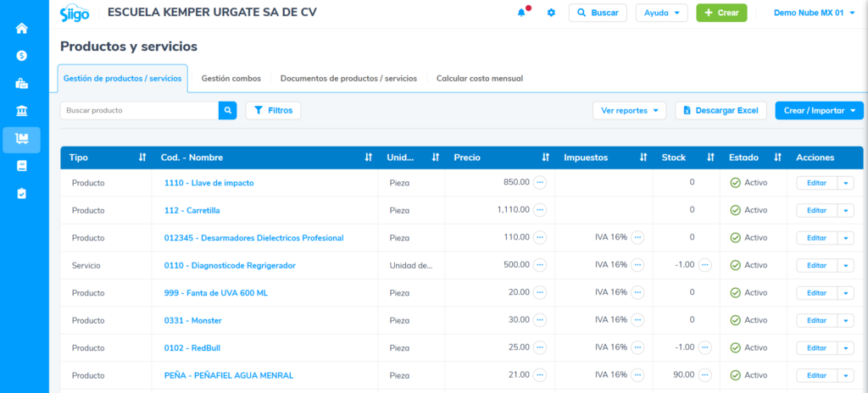Screen dimensions: 868x393
Task: Open actions arrow for Fanta de UVA row
Action: coord(846,293)
